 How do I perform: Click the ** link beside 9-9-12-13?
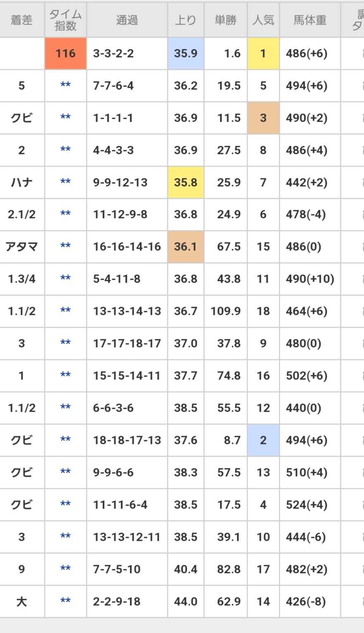tap(65, 182)
